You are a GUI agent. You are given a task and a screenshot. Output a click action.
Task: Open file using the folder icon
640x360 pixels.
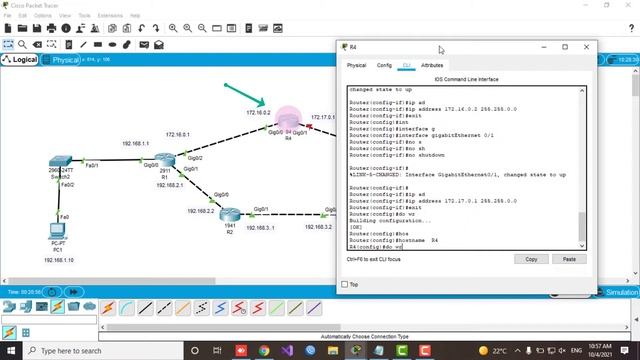point(22,28)
